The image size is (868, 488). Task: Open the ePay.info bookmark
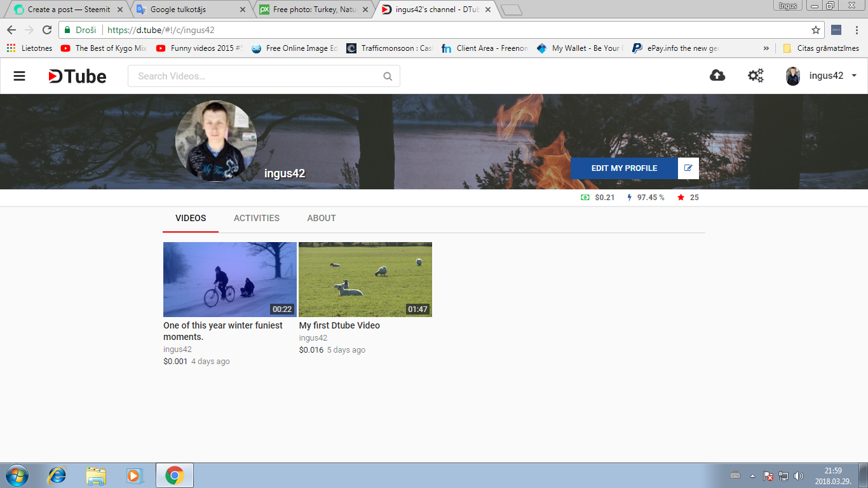click(x=675, y=48)
